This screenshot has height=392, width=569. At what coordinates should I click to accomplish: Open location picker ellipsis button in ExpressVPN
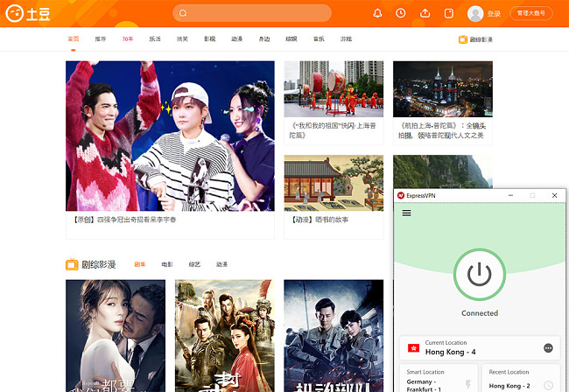point(548,348)
